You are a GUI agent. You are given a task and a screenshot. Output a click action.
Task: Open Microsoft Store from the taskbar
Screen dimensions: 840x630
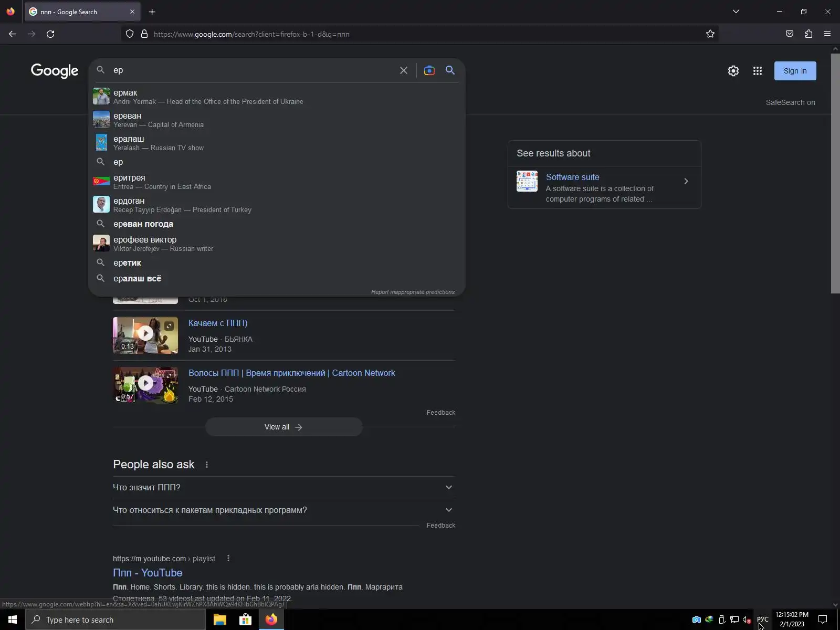pos(245,619)
